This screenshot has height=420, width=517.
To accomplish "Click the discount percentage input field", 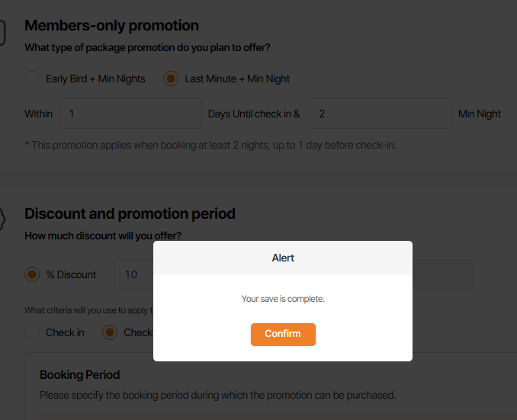I will point(133,274).
